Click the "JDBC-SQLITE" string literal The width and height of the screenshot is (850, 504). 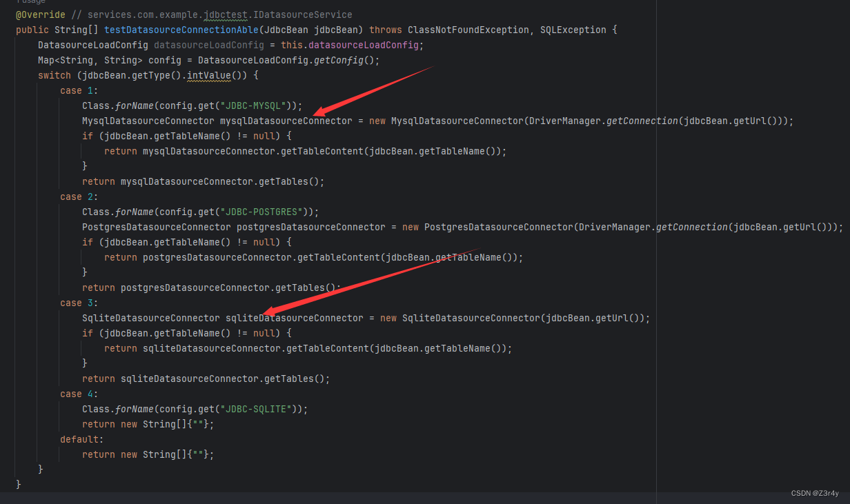(256, 409)
